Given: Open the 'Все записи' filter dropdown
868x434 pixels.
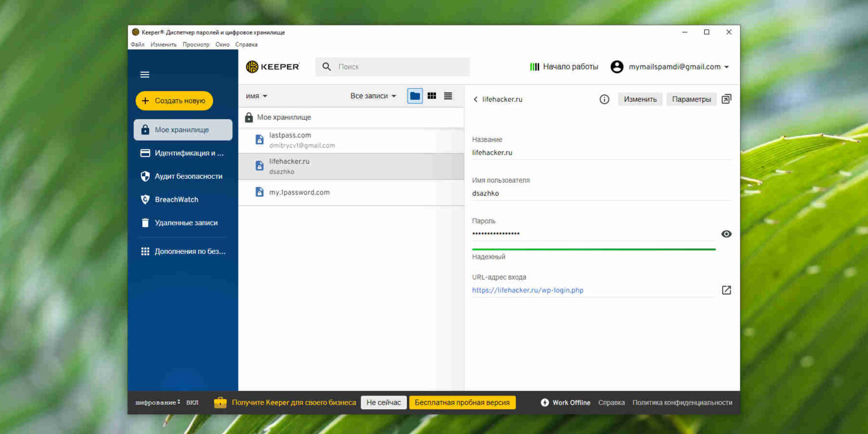Looking at the screenshot, I should (374, 96).
